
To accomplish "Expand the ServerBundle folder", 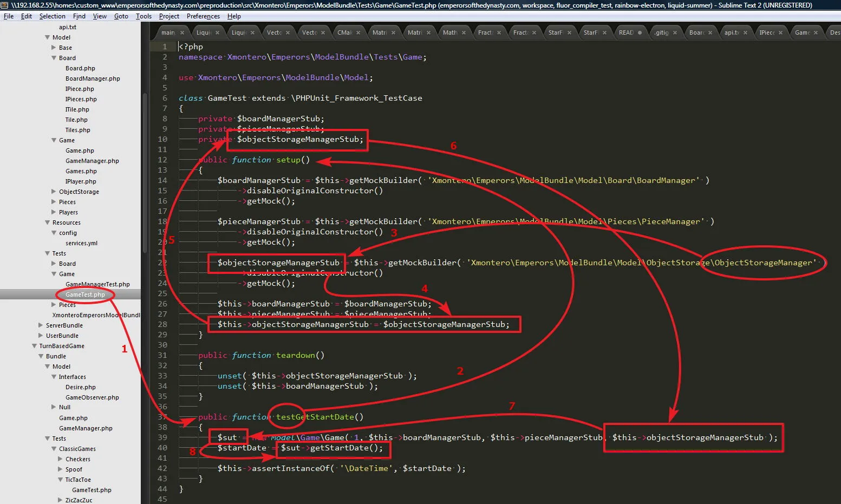I will click(41, 325).
